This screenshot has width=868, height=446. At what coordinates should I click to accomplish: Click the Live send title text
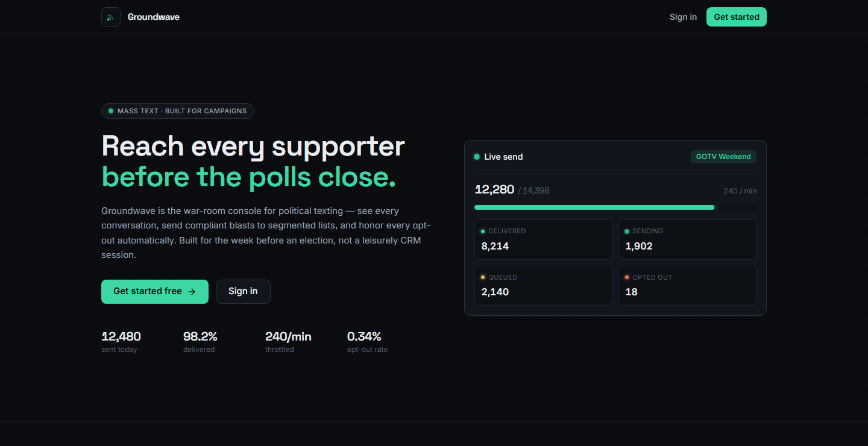pos(503,157)
